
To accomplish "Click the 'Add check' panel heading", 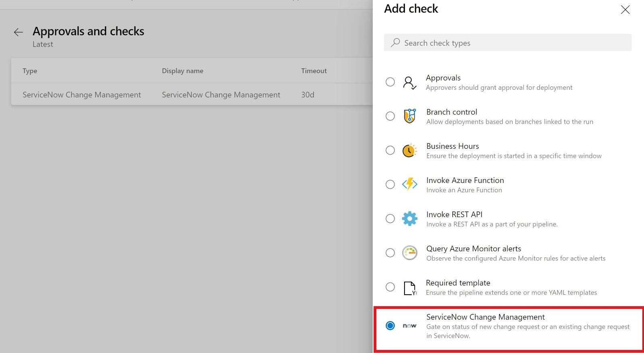I will [411, 9].
